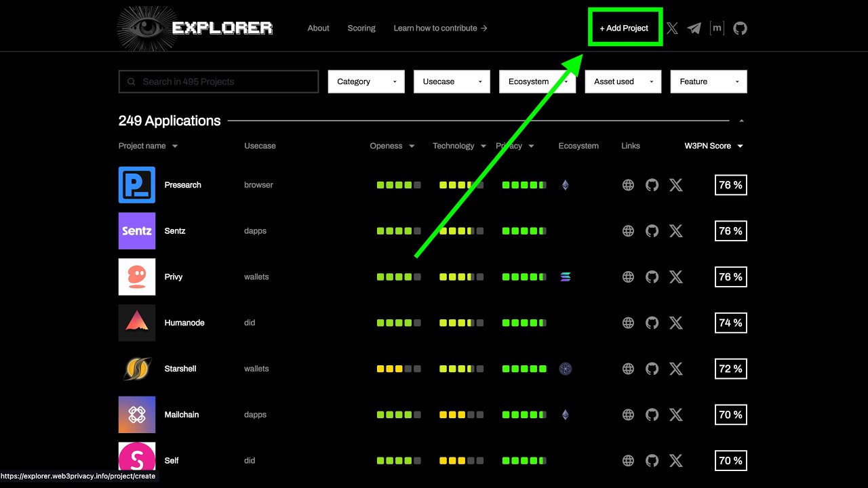Click the "did" usecase for Humanode

pos(250,323)
